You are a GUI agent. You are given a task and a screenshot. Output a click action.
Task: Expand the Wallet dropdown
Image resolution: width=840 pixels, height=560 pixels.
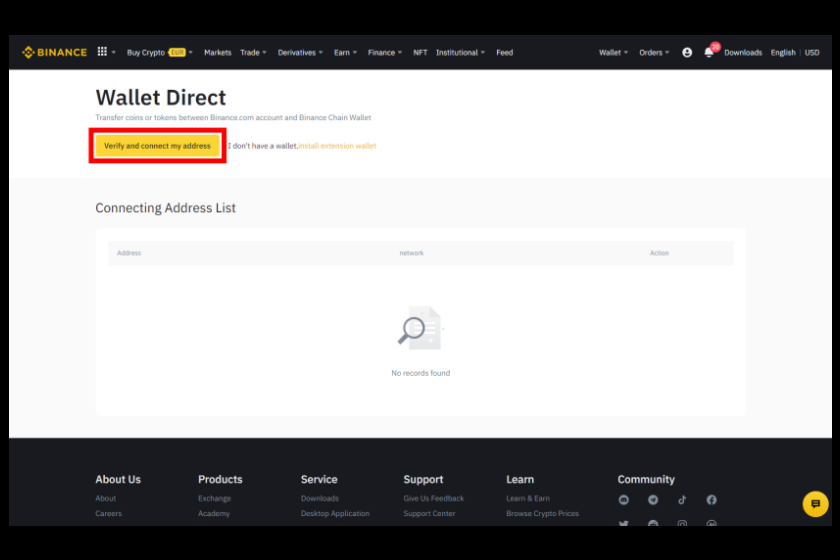pyautogui.click(x=613, y=53)
